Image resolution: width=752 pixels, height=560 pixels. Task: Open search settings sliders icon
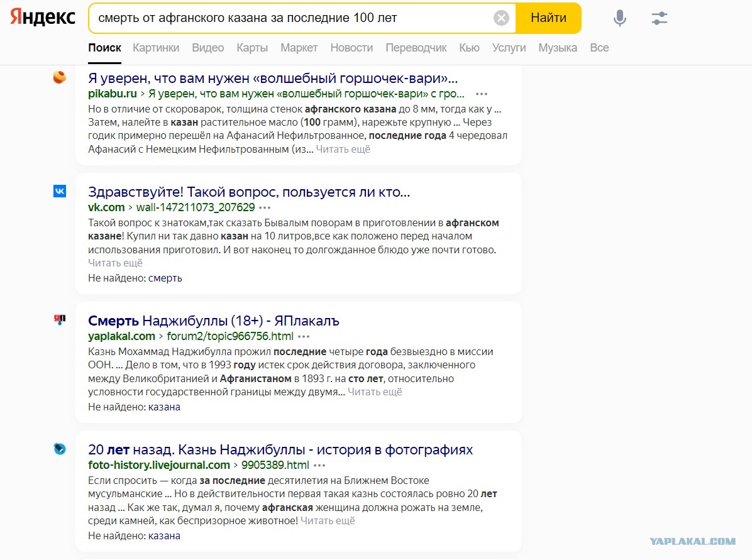tap(660, 18)
